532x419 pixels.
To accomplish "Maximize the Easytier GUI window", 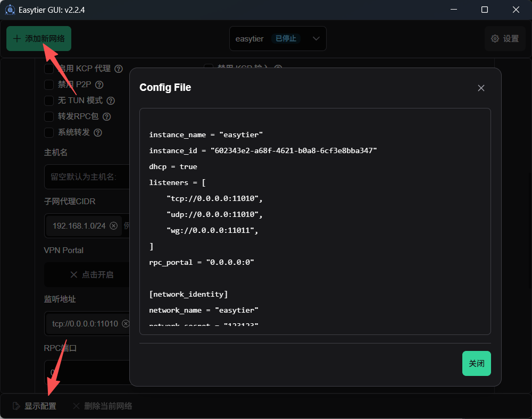I will [x=485, y=10].
